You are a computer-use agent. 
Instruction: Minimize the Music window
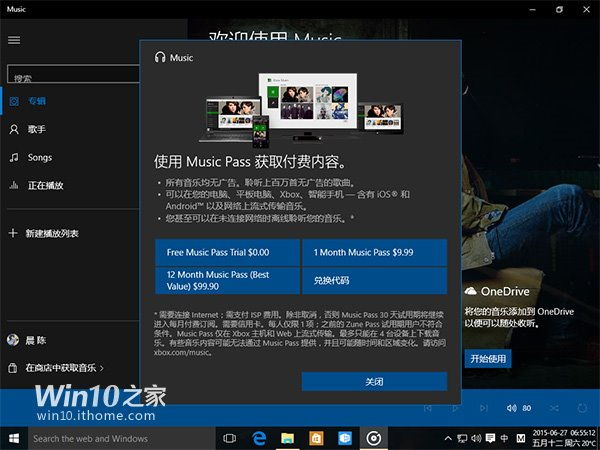tap(533, 10)
